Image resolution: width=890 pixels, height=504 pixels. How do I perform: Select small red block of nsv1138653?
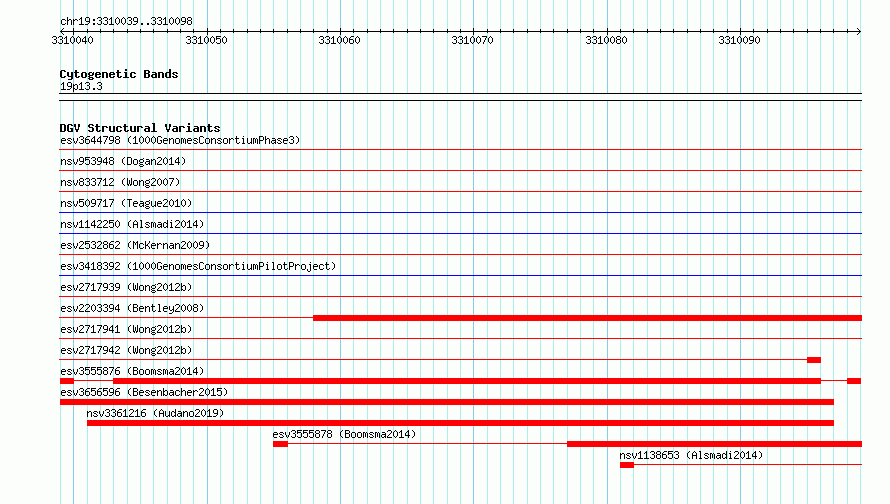coord(627,465)
